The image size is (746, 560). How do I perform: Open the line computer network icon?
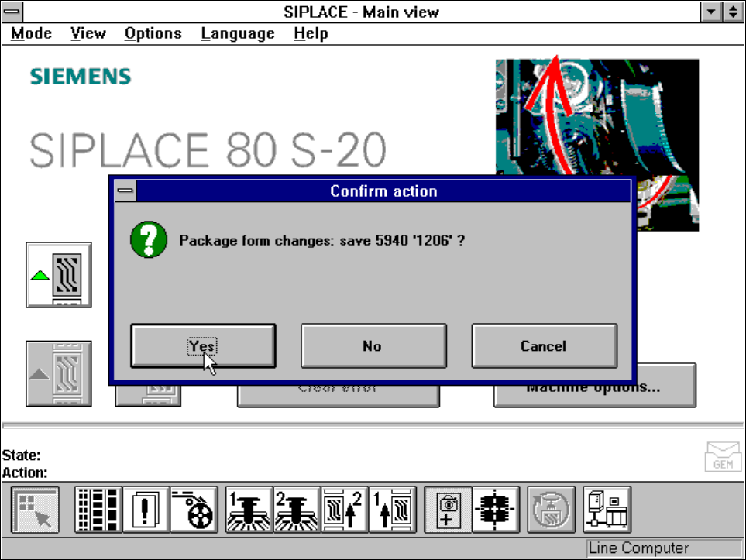coord(607,510)
